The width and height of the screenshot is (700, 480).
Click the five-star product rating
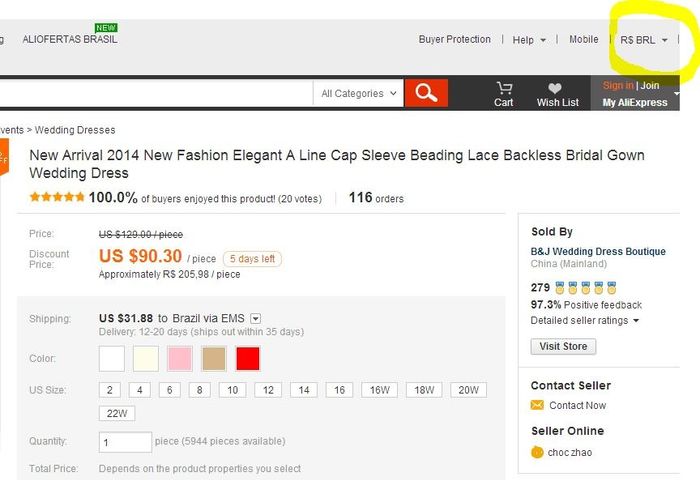pyautogui.click(x=57, y=197)
